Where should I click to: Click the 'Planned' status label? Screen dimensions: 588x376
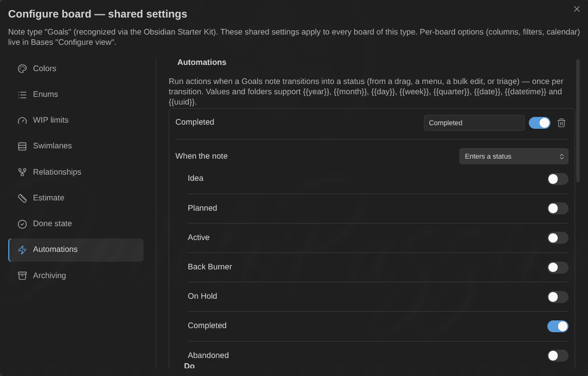(202, 208)
